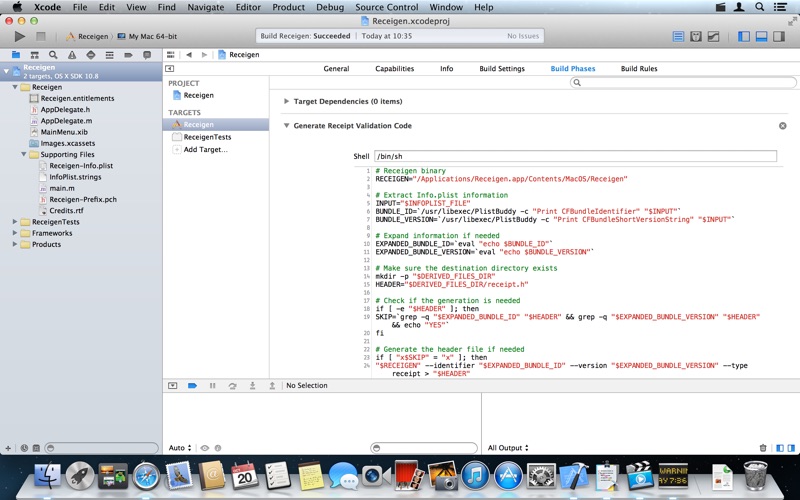The height and width of the screenshot is (500, 800).
Task: Run the project with the Play button
Action: (19, 36)
